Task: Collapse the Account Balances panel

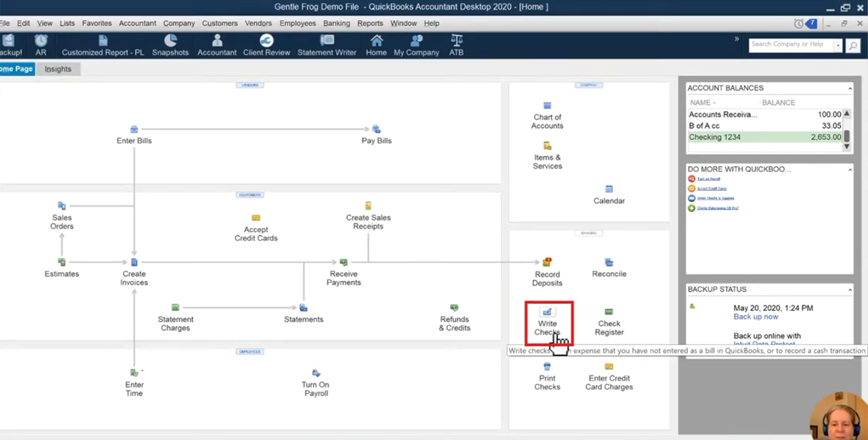Action: [x=850, y=89]
